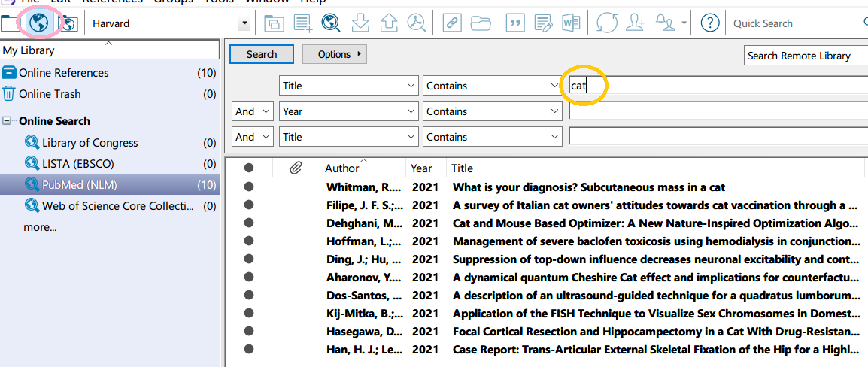868x367 pixels.
Task: Open Online Search magnifier-globe toolbar icon
Action: [x=330, y=23]
